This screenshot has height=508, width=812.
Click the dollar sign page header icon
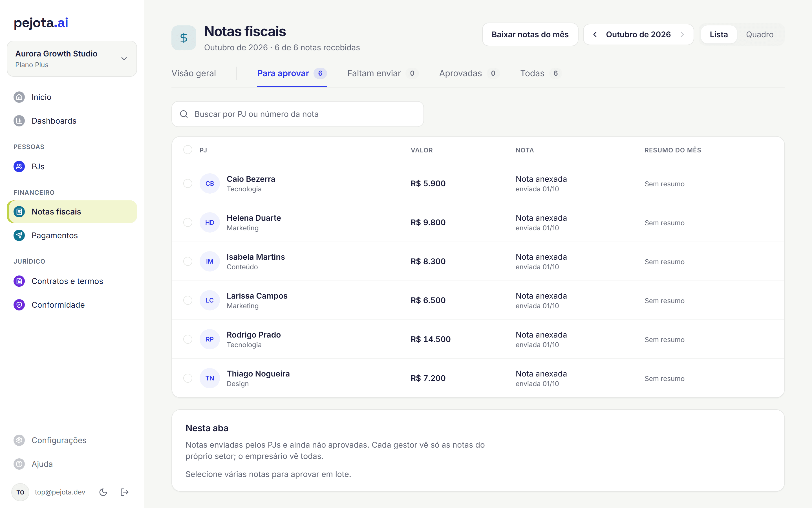tap(184, 38)
